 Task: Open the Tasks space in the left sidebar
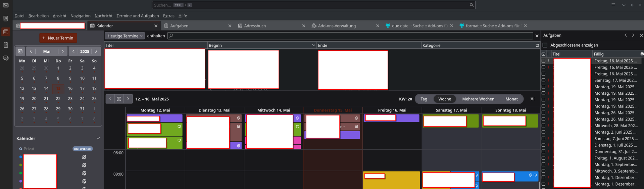pyautogui.click(x=6, y=45)
